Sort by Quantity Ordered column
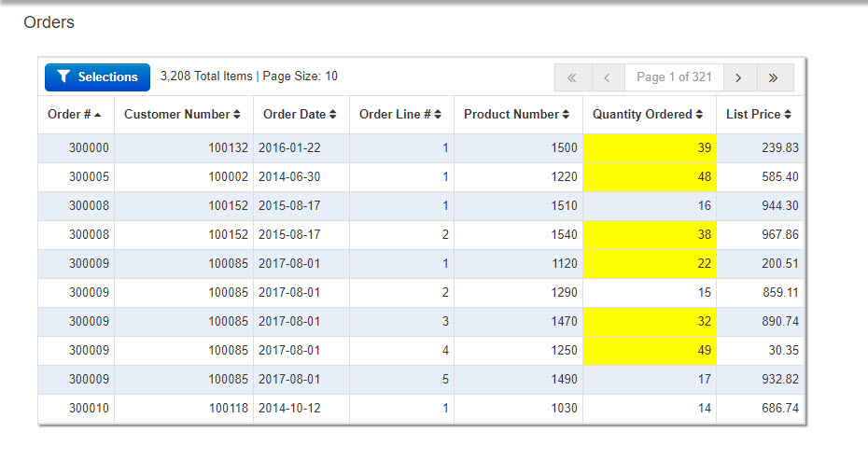 [x=649, y=115]
